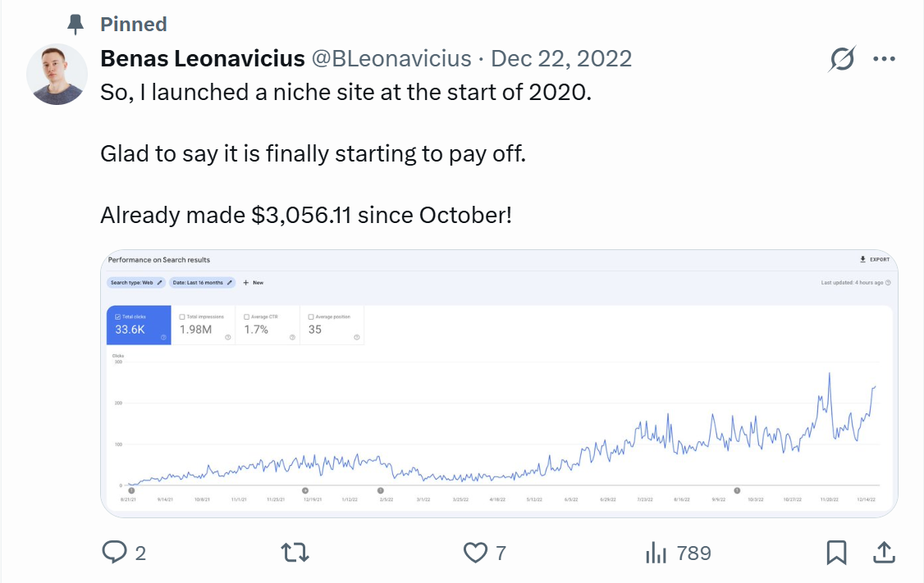
Task: Check the Average CTR checkbox
Action: [x=247, y=317]
